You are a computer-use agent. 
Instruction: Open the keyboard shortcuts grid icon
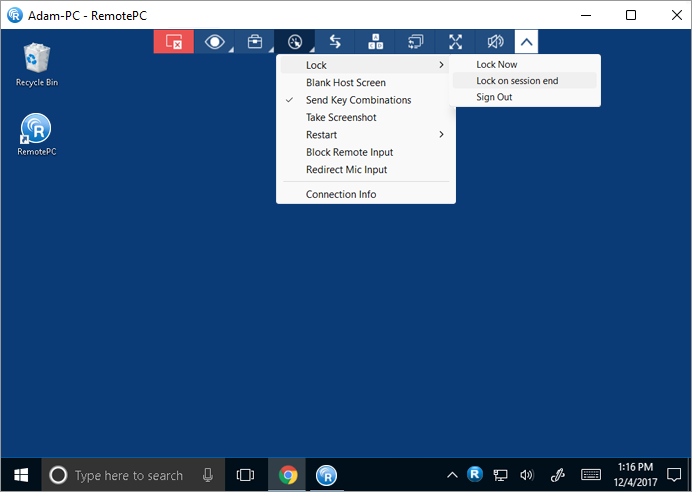(376, 42)
